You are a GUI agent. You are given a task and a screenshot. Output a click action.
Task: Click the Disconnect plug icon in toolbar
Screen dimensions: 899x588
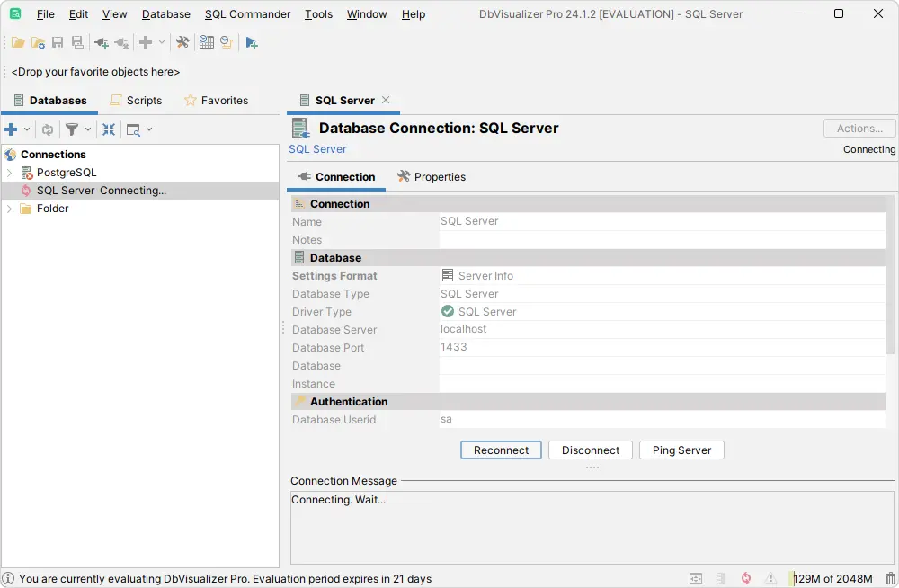[x=120, y=42]
